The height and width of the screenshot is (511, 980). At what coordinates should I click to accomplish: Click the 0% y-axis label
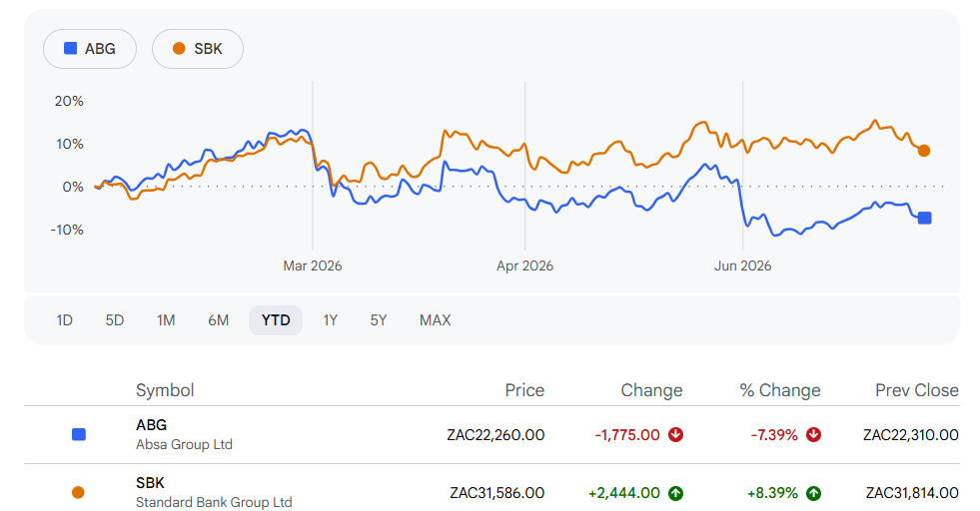(x=73, y=187)
